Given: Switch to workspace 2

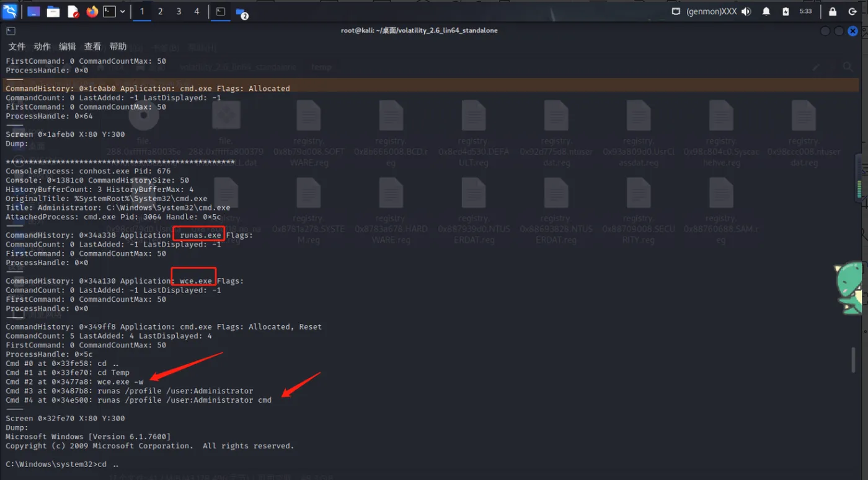Looking at the screenshot, I should [161, 11].
